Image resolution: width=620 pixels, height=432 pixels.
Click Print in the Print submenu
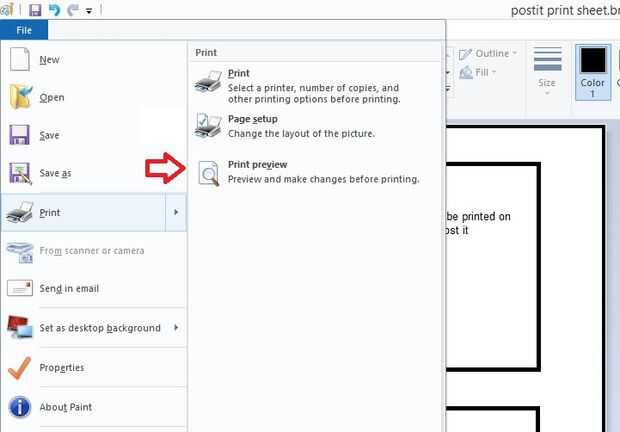pyautogui.click(x=315, y=86)
